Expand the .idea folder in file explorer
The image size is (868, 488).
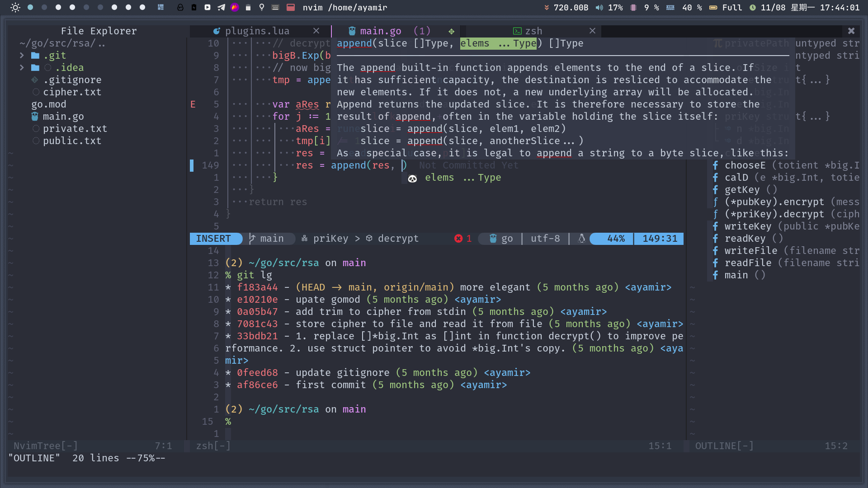coord(21,67)
